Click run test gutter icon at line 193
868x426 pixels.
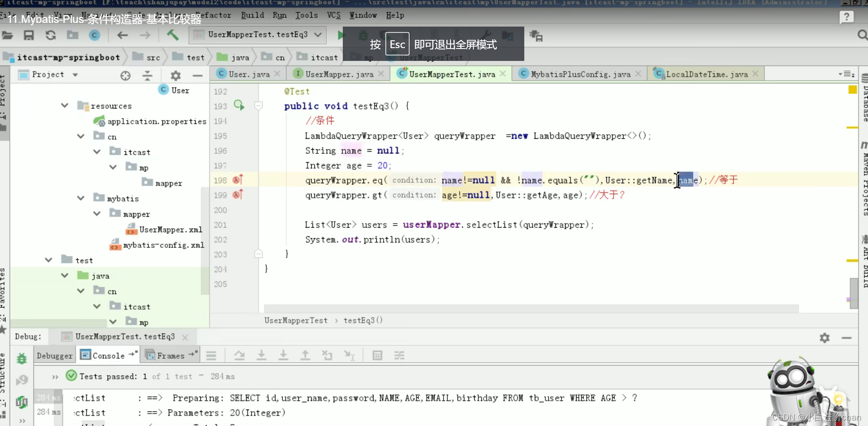coord(239,106)
